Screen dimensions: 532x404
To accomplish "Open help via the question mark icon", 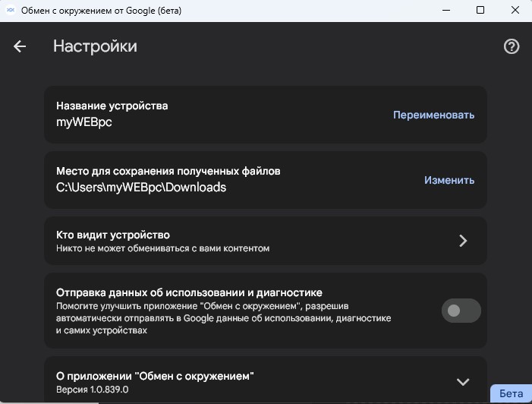I will (512, 46).
